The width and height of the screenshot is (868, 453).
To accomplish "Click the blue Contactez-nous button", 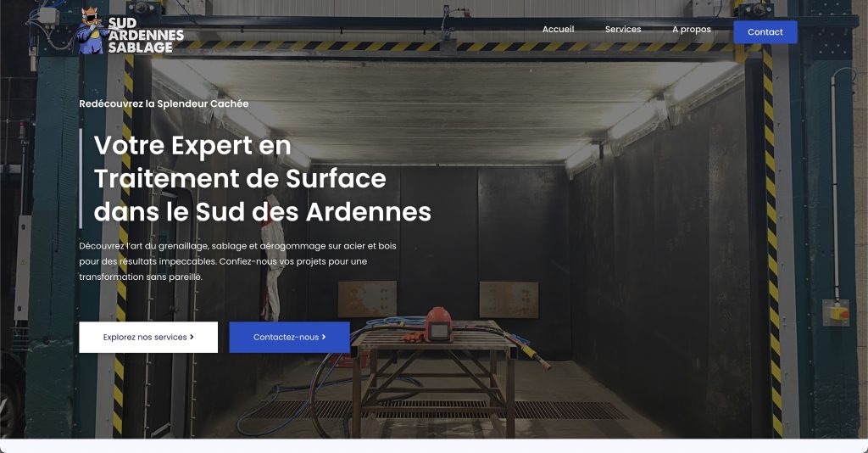I will tap(290, 338).
